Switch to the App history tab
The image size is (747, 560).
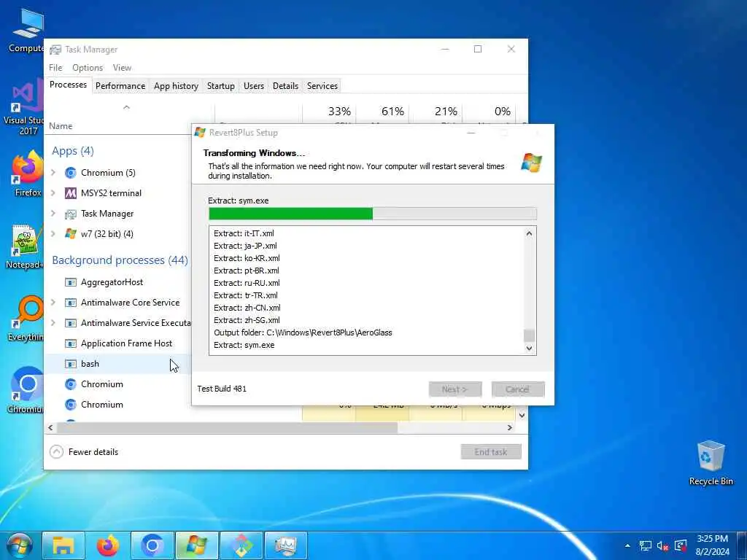pyautogui.click(x=176, y=86)
